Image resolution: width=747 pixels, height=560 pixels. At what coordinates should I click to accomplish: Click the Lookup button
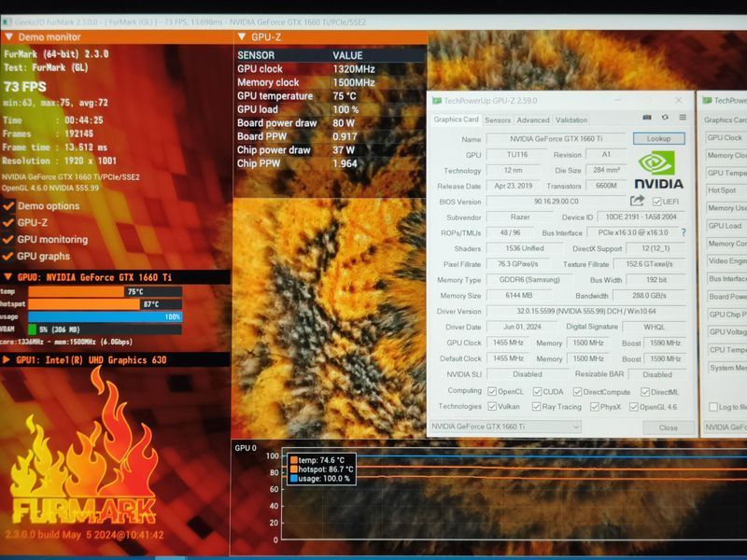659,138
